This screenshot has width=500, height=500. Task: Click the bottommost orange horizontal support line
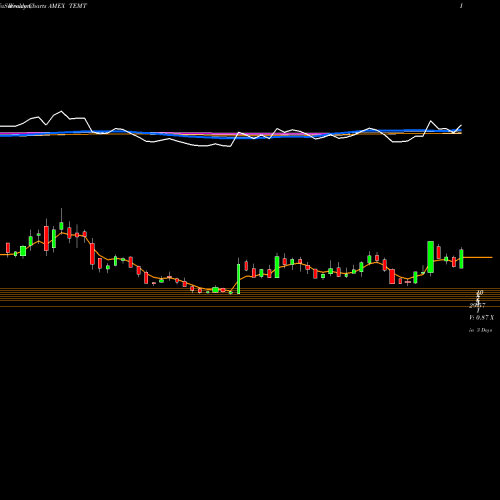click(250, 306)
